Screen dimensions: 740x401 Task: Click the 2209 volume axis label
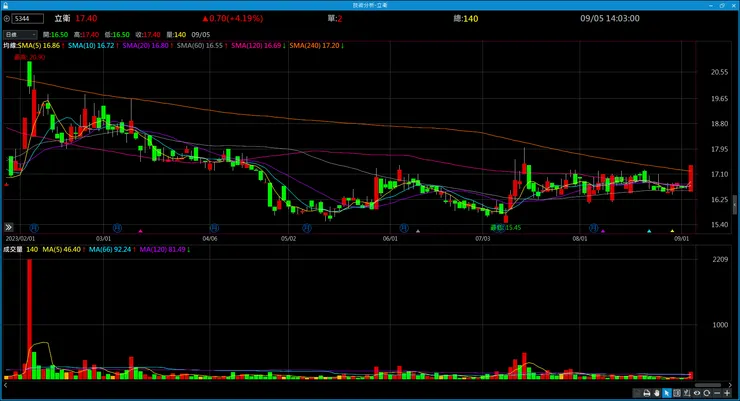(720, 259)
